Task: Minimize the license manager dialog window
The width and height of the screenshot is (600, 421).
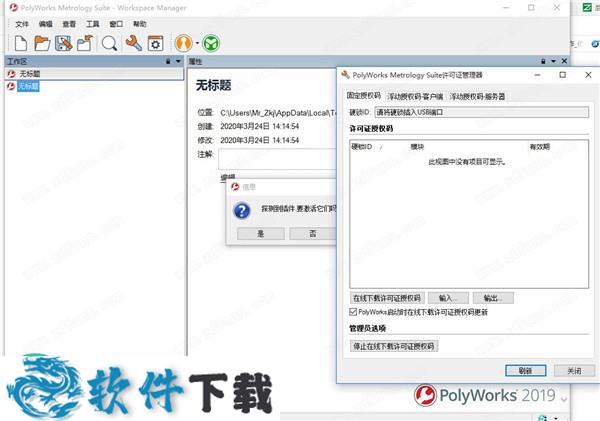Action: pos(537,75)
